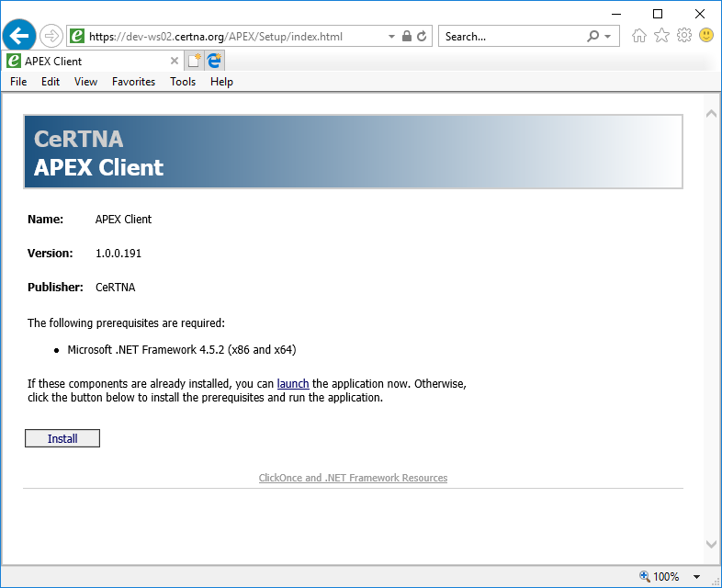
Task: Open the File menu
Action: tap(18, 82)
